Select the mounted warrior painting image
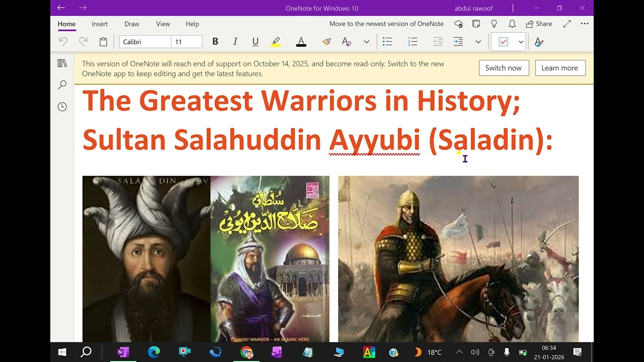Image resolution: width=644 pixels, height=362 pixels. (x=458, y=259)
